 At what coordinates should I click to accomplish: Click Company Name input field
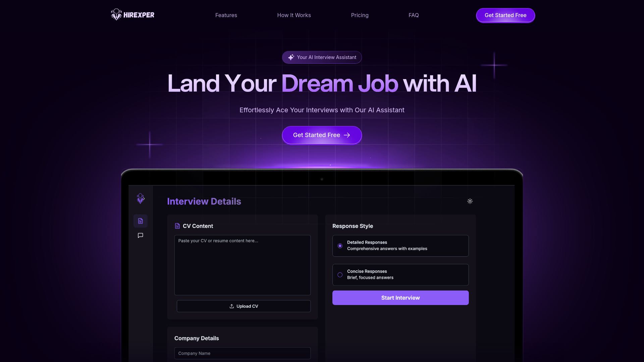coord(243,353)
